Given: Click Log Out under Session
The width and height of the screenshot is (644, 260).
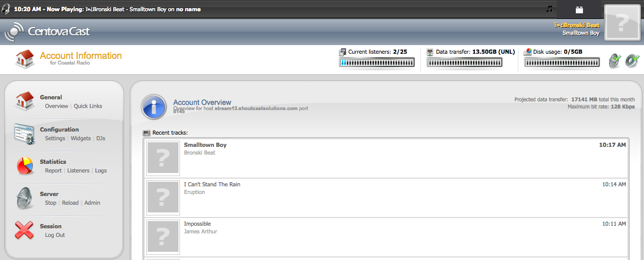Looking at the screenshot, I should (x=55, y=235).
